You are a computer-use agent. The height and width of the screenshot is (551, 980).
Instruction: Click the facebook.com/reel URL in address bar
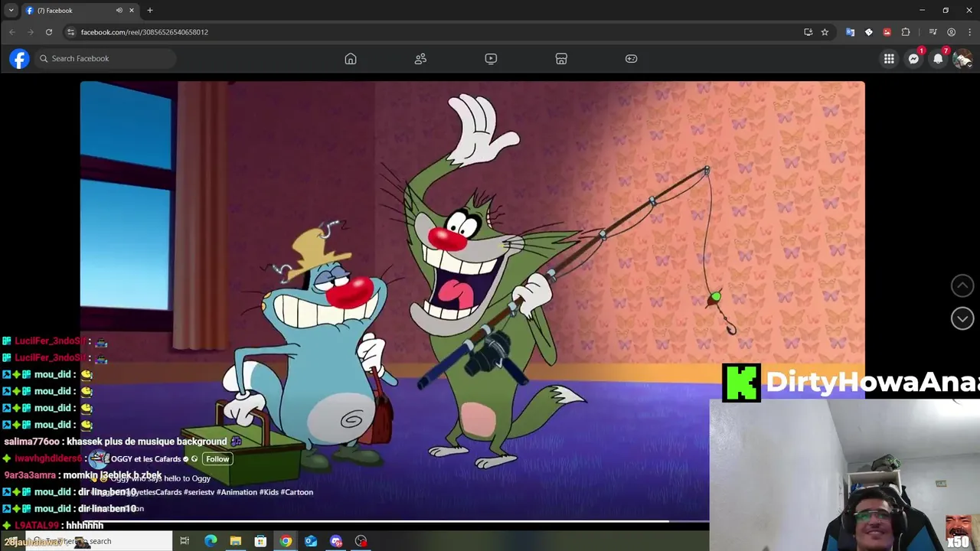pos(145,32)
